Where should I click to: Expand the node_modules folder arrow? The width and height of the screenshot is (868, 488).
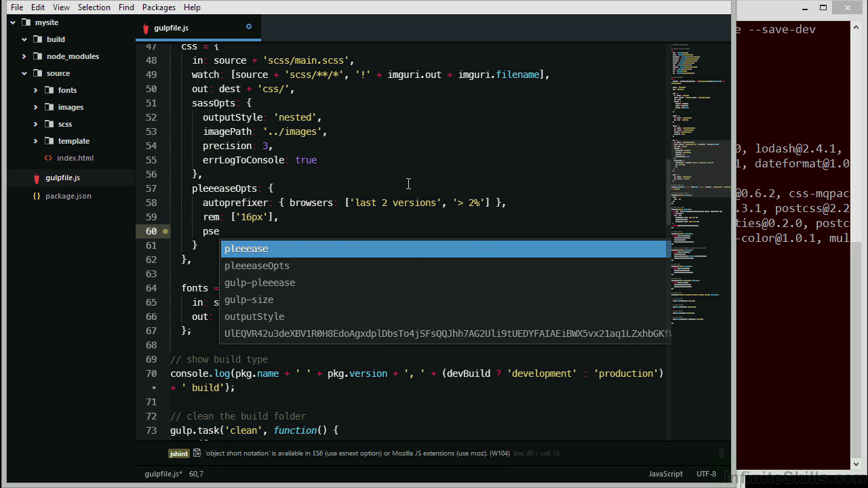(24, 56)
